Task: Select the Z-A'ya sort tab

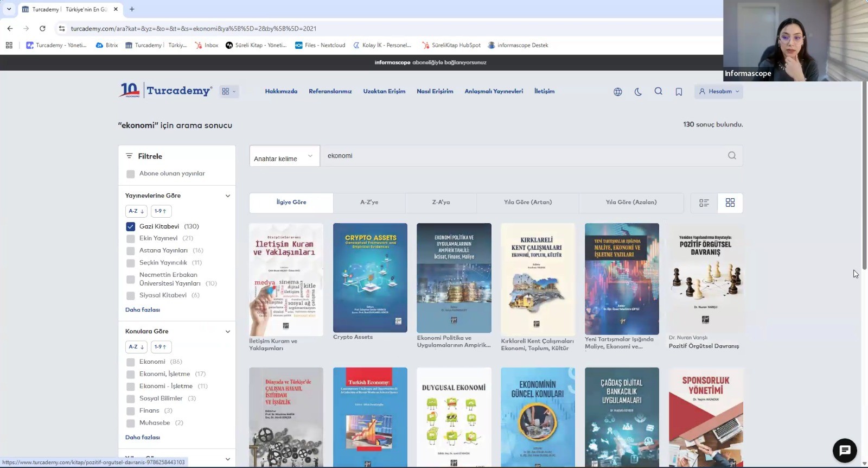Action: coord(441,203)
